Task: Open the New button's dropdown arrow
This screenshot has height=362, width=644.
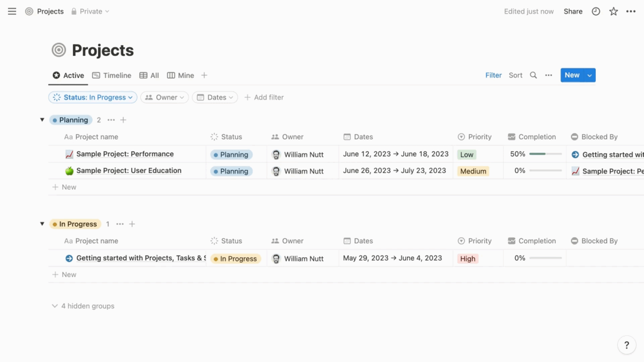Action: point(590,75)
